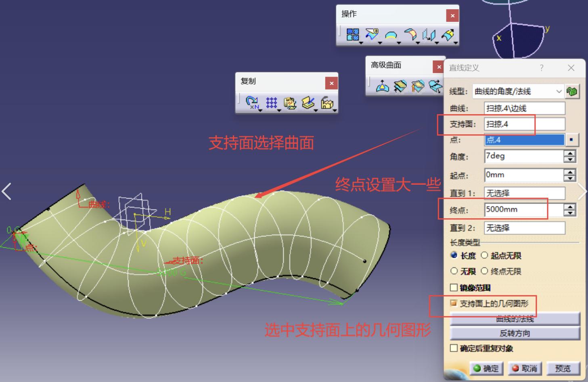Enable the 镜像范围 checkbox
588x382 pixels.
pos(454,288)
